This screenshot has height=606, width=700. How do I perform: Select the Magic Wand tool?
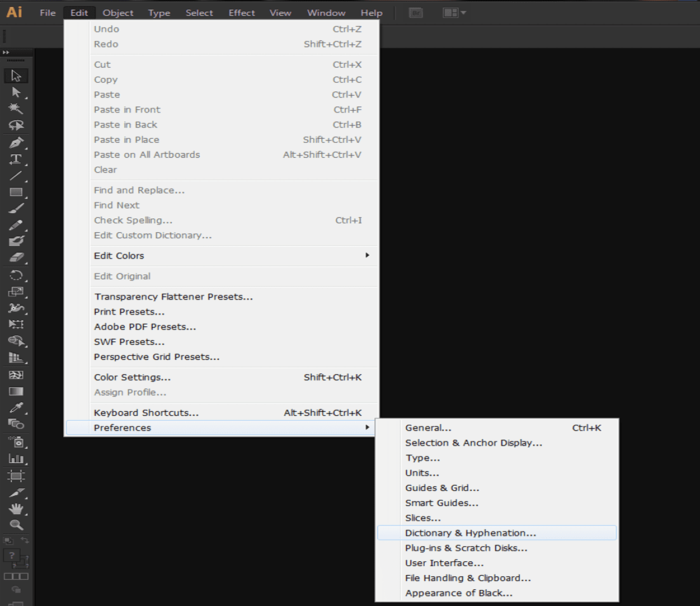[x=16, y=109]
